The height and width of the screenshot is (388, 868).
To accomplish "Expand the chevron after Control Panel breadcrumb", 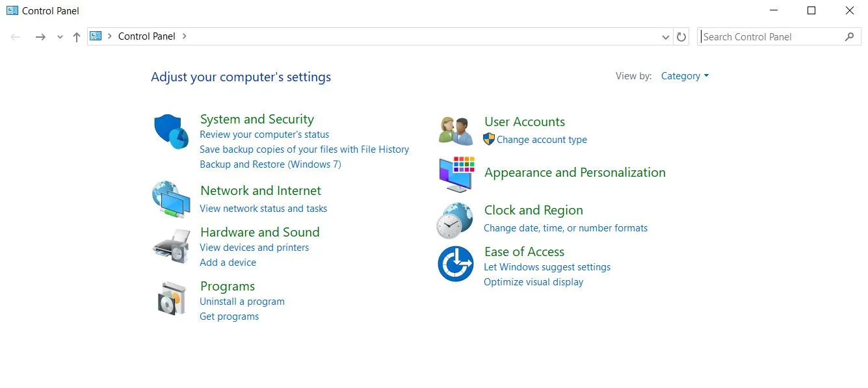I will pyautogui.click(x=185, y=36).
